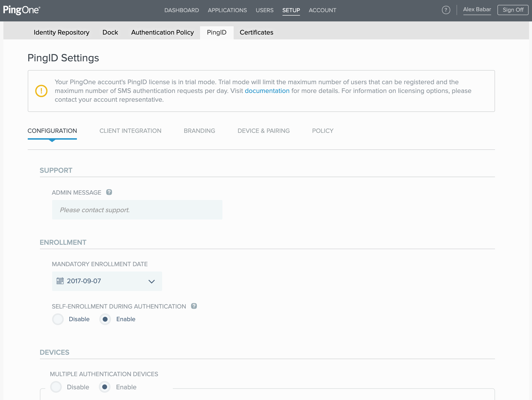Enable multiple authentication devices
The image size is (532, 400).
point(104,387)
